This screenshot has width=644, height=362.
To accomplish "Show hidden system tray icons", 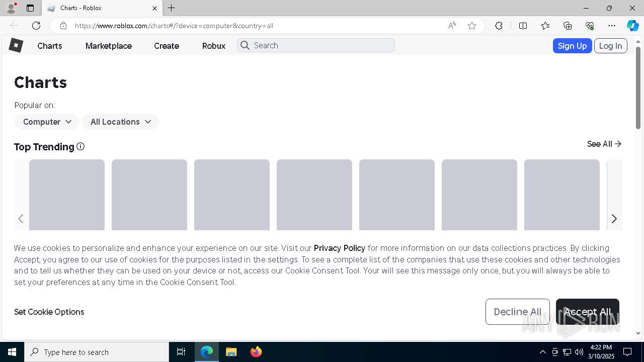I will click(542, 352).
